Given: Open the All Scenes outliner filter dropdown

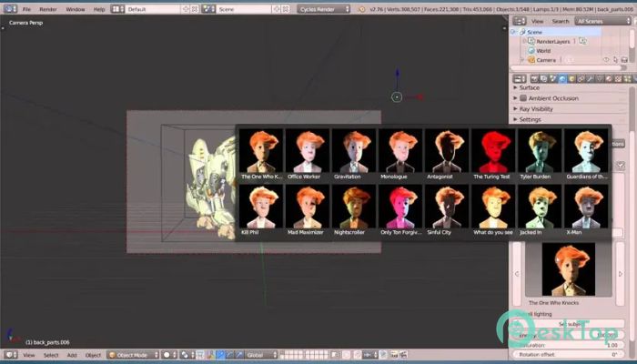Looking at the screenshot, I should tap(602, 21).
